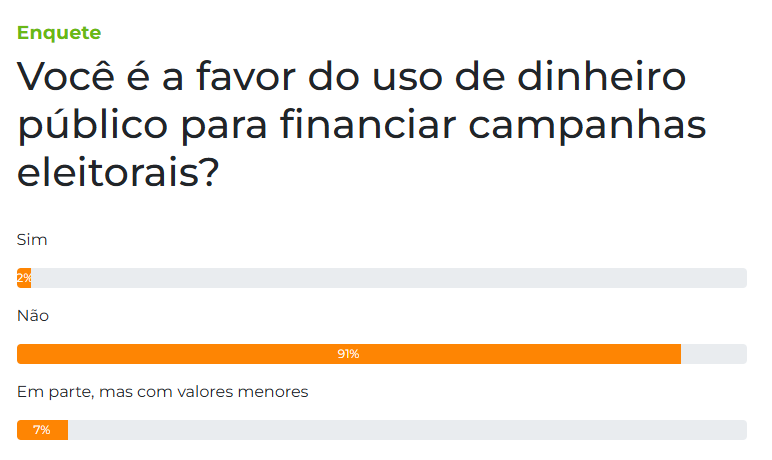This screenshot has width=772, height=460.
Task: Click the word "eleitorais?" in the heading
Action: point(119,173)
